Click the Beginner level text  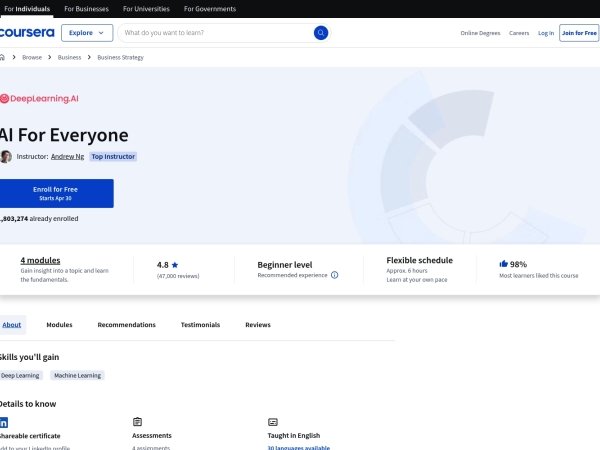(x=285, y=265)
